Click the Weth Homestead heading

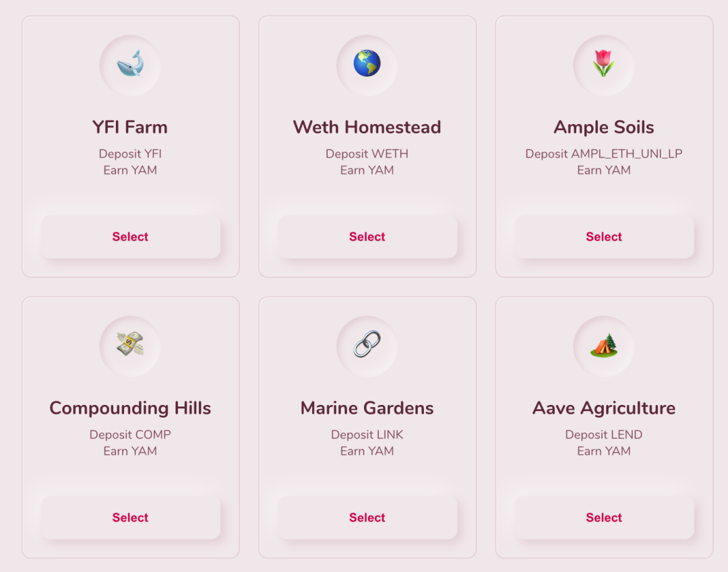[x=367, y=127]
